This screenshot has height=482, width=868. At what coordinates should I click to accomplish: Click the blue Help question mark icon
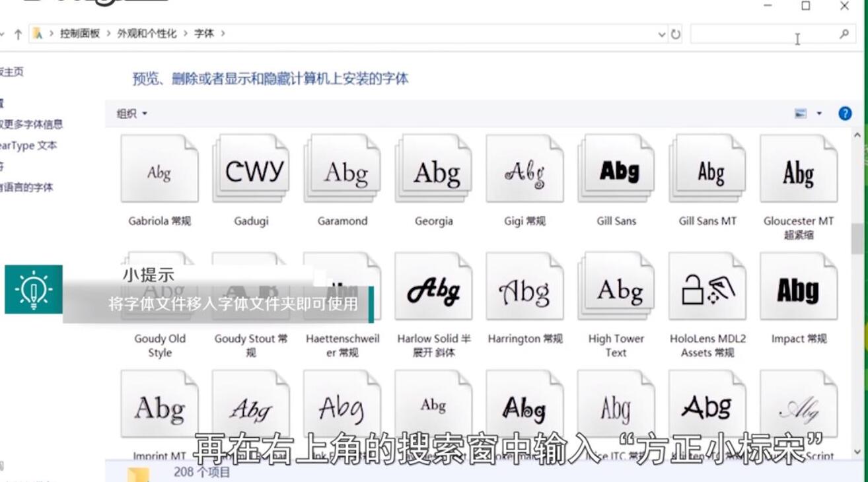tap(844, 113)
